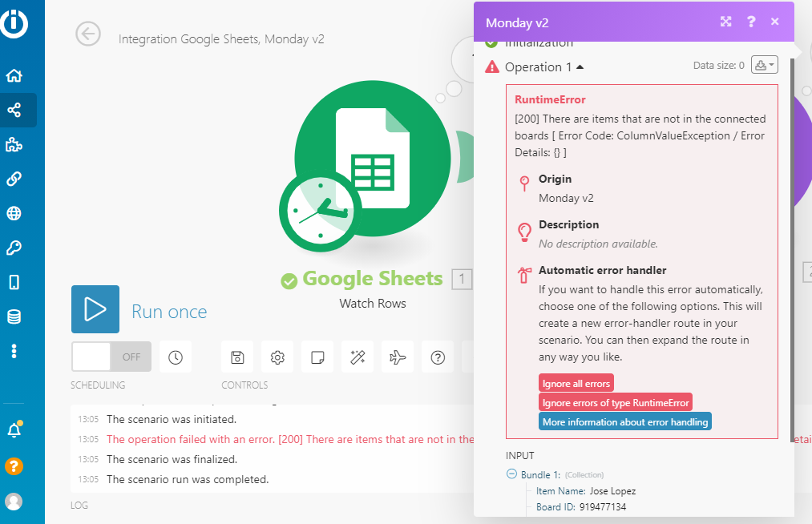Click the RuntimeError heading
Image resolution: width=812 pixels, height=524 pixels.
click(x=550, y=99)
